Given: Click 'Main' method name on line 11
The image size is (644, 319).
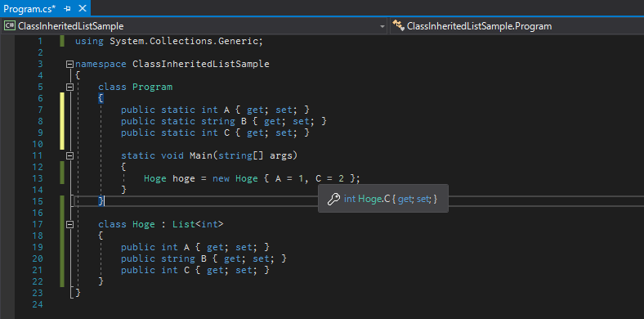Looking at the screenshot, I should pos(201,155).
